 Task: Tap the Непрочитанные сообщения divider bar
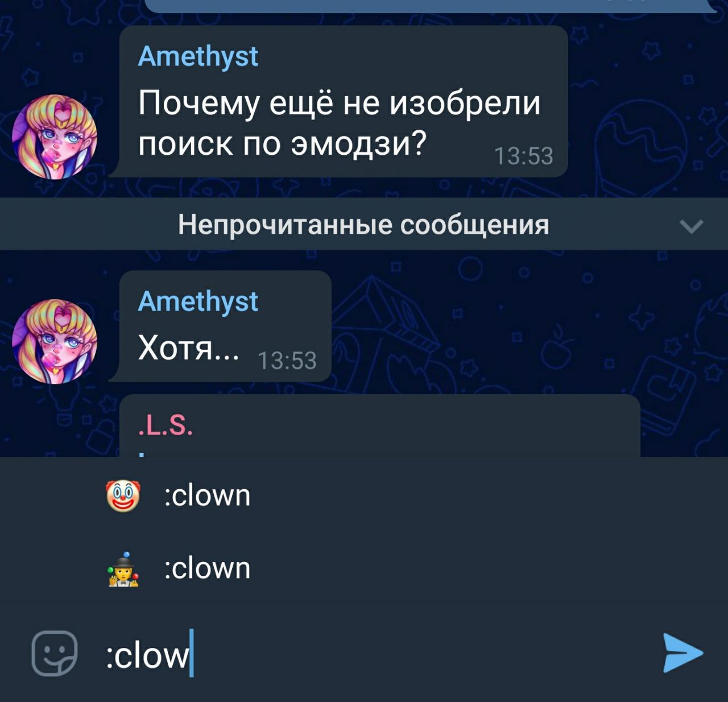(x=364, y=224)
